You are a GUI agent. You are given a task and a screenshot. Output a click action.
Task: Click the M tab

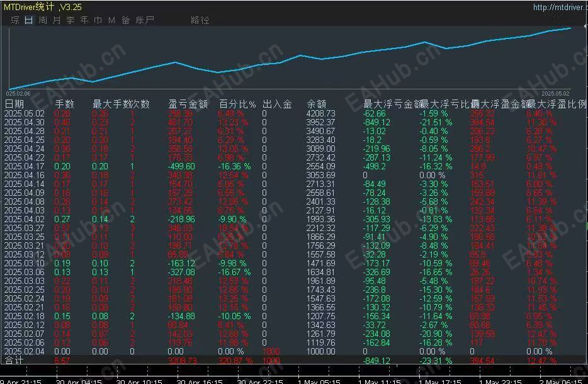112,20
